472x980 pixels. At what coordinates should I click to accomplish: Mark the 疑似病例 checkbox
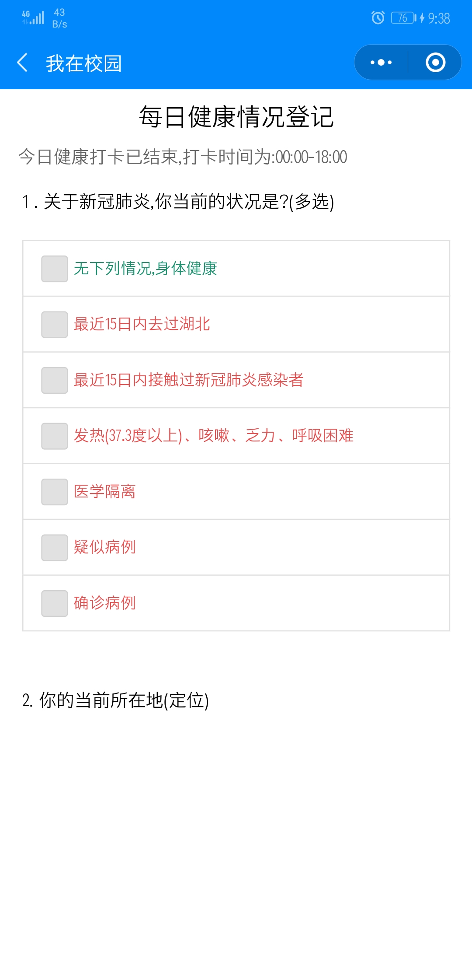click(55, 548)
